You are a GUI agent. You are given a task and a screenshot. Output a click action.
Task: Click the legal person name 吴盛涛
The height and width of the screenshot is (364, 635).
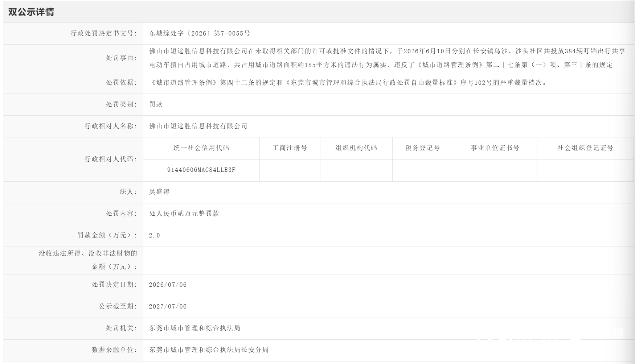160,192
